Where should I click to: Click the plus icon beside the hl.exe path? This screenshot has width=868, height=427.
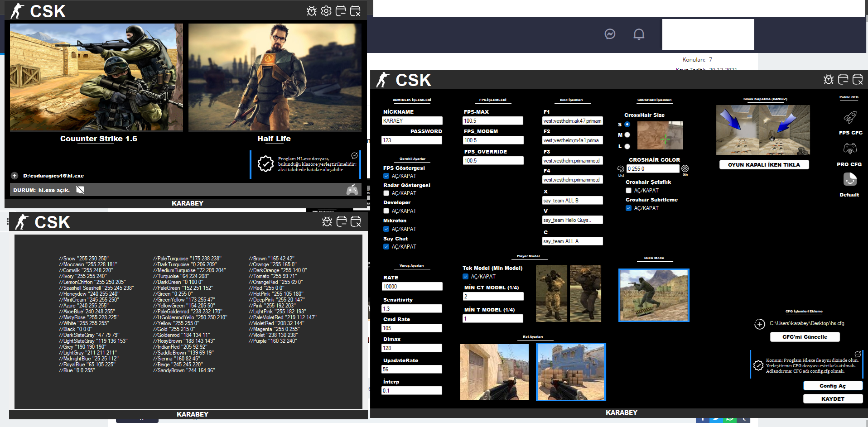point(14,176)
